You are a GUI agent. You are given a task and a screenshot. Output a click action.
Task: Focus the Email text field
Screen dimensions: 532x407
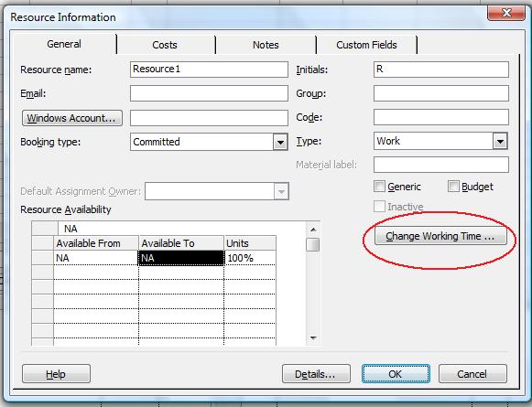point(209,93)
